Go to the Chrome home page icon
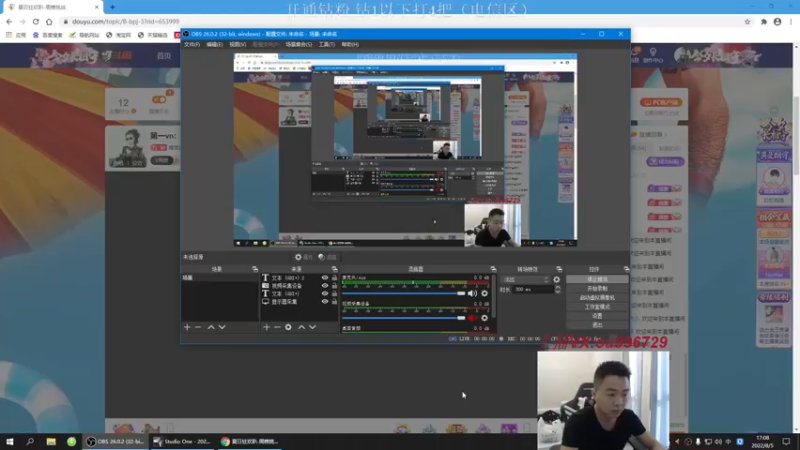The image size is (800, 450). [x=49, y=21]
